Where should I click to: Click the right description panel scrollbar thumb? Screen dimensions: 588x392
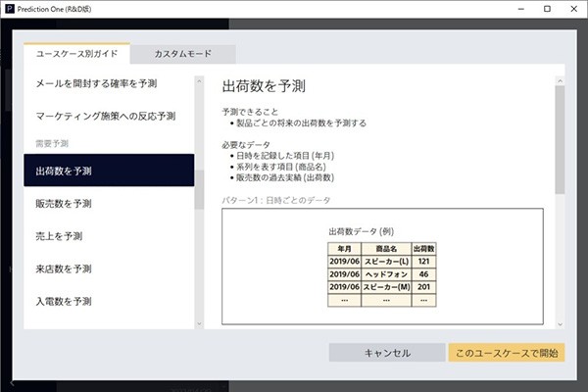561,140
